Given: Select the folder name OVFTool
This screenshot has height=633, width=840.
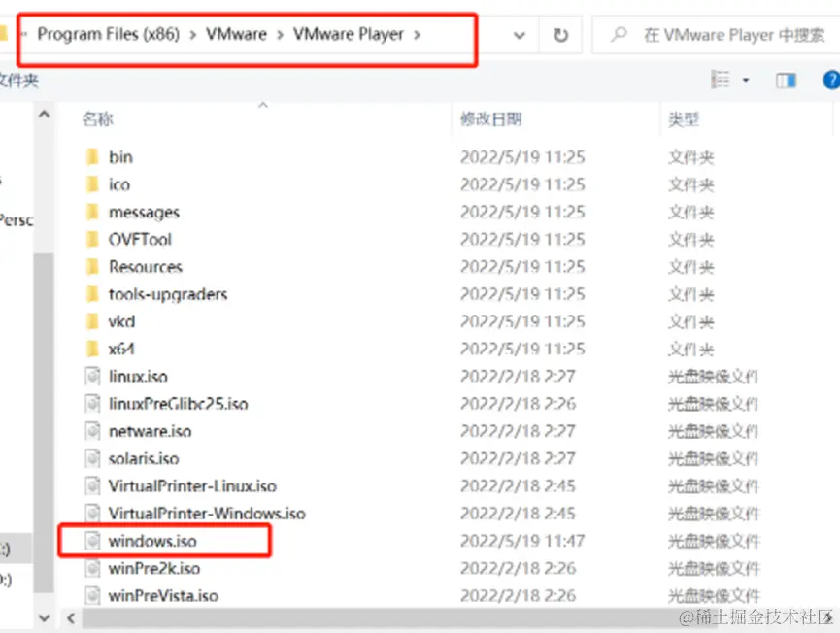Looking at the screenshot, I should (x=140, y=240).
